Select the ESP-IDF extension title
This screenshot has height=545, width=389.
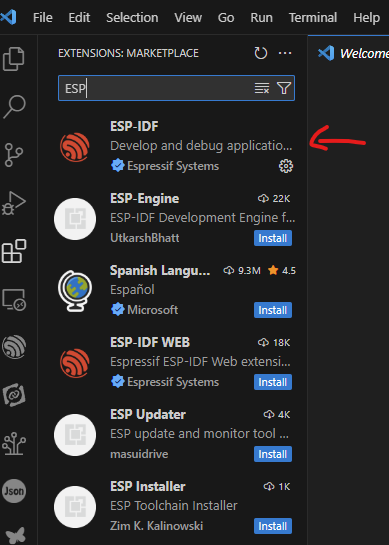(134, 126)
